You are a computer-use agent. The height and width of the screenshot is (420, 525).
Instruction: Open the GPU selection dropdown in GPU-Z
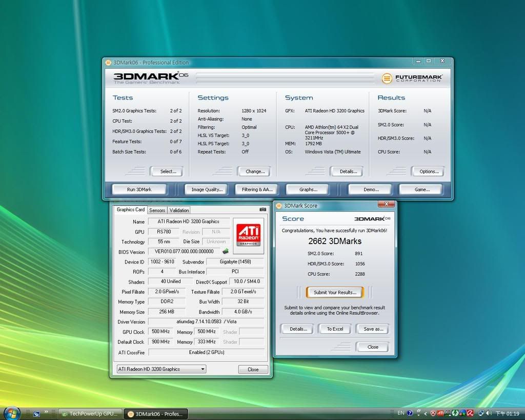161,369
